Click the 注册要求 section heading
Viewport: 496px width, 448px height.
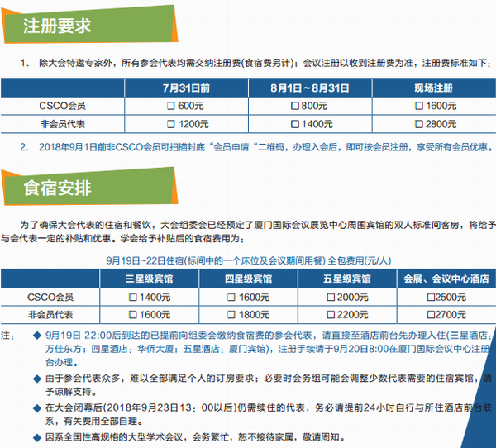point(58,26)
